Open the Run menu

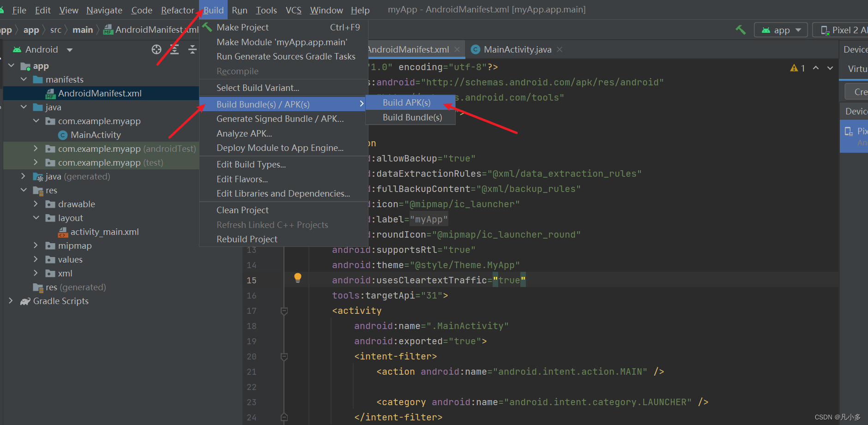coord(240,10)
